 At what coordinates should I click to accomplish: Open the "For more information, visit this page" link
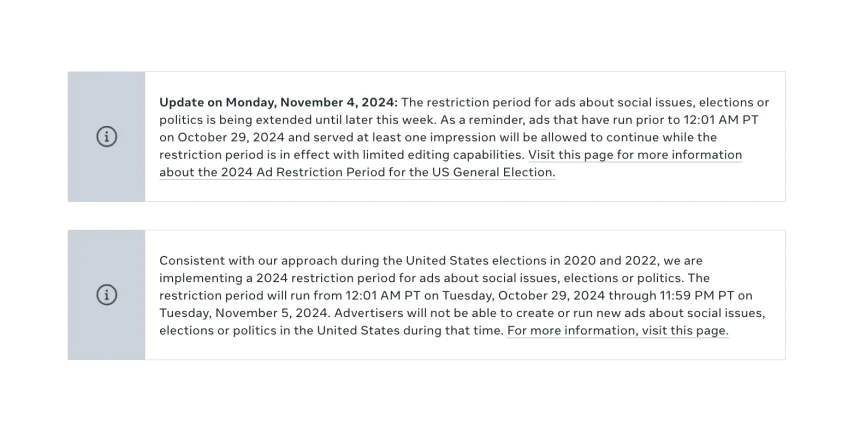[617, 330]
